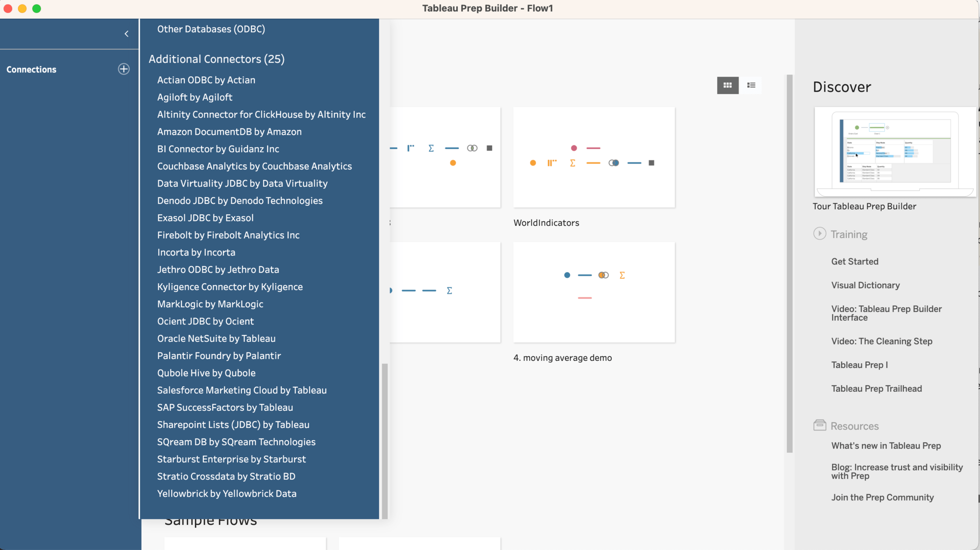Add a new connection with plus icon
The image size is (980, 550).
tap(123, 69)
